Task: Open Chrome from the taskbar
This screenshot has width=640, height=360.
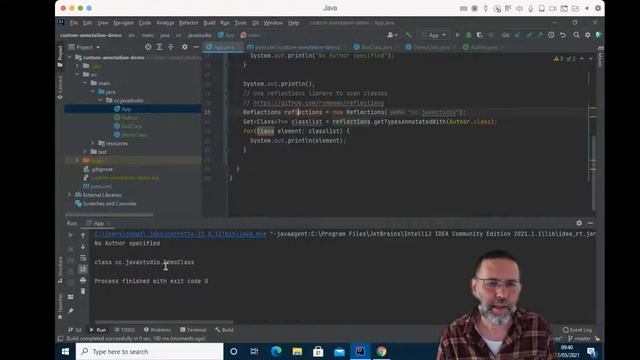Action: pyautogui.click(x=382, y=351)
